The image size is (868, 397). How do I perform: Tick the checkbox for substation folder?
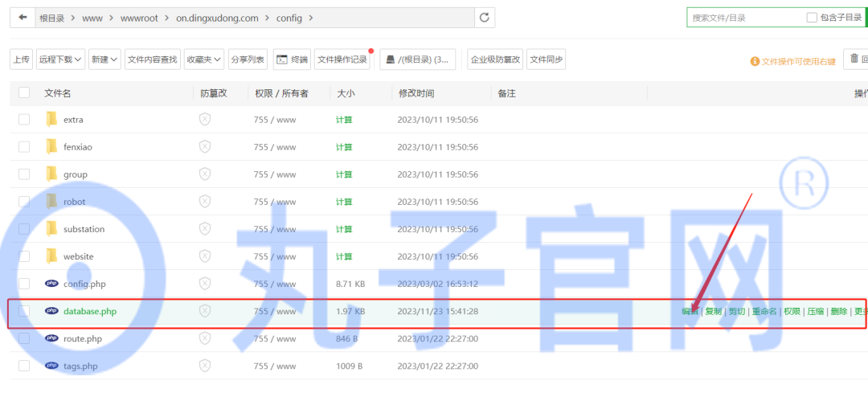point(24,229)
